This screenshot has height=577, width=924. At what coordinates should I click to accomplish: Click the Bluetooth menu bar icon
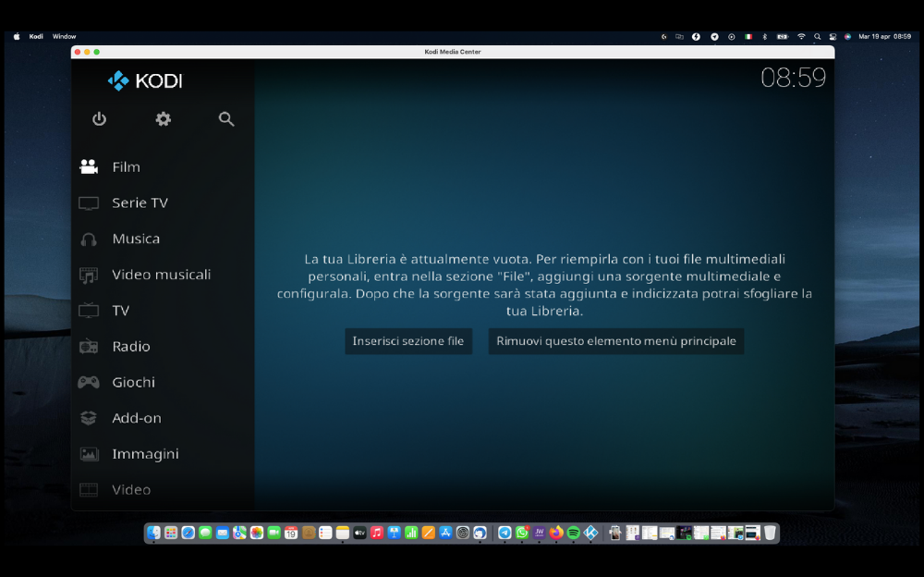point(765,37)
